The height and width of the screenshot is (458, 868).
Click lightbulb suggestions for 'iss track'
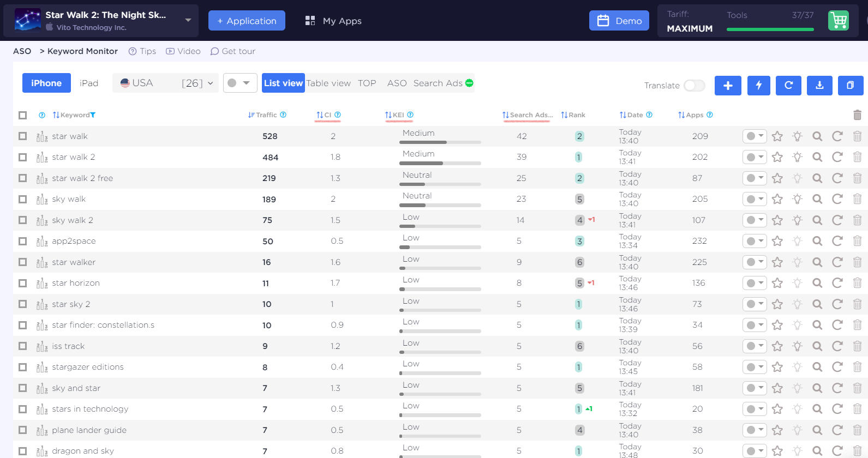797,346
